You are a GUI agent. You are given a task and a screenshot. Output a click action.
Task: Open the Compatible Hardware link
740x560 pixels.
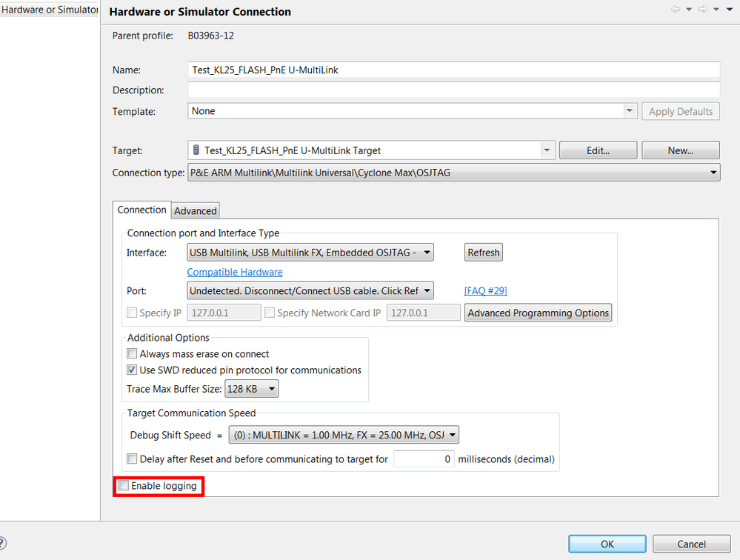tap(234, 272)
